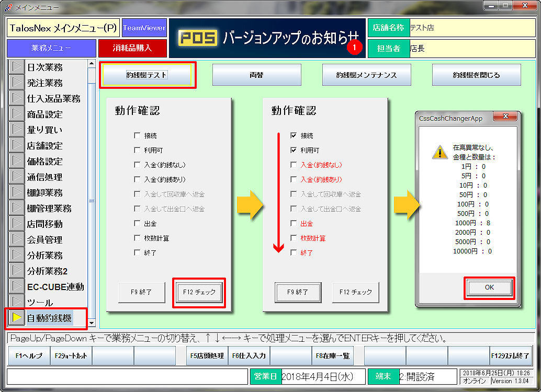
Task: Check 出金 in the left 動作確認 panel
Action: coord(137,223)
